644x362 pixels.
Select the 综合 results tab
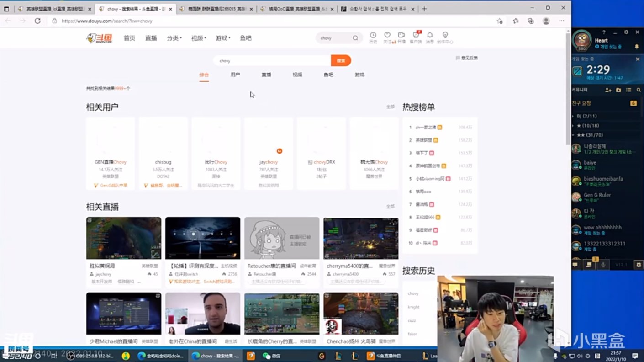coord(204,75)
